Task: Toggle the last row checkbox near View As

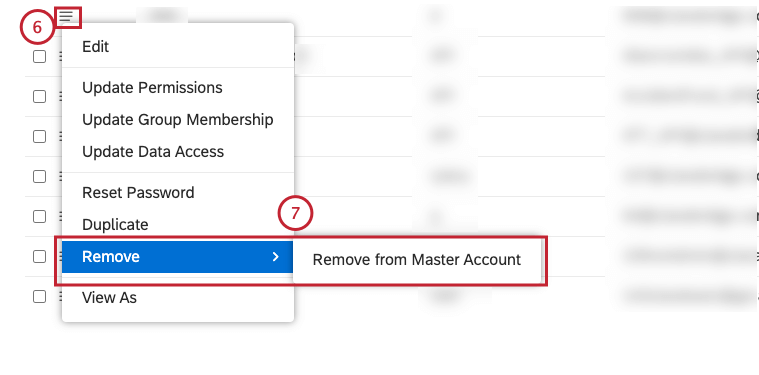Action: (39, 297)
